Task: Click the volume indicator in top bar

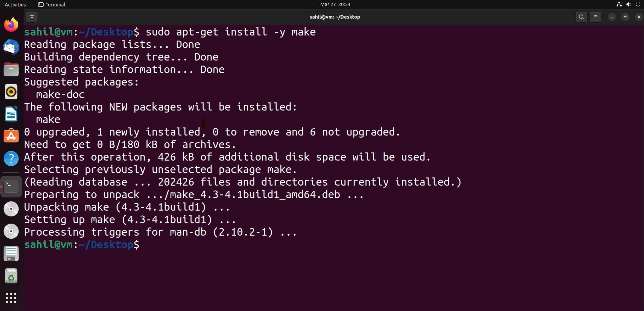Action: click(628, 4)
